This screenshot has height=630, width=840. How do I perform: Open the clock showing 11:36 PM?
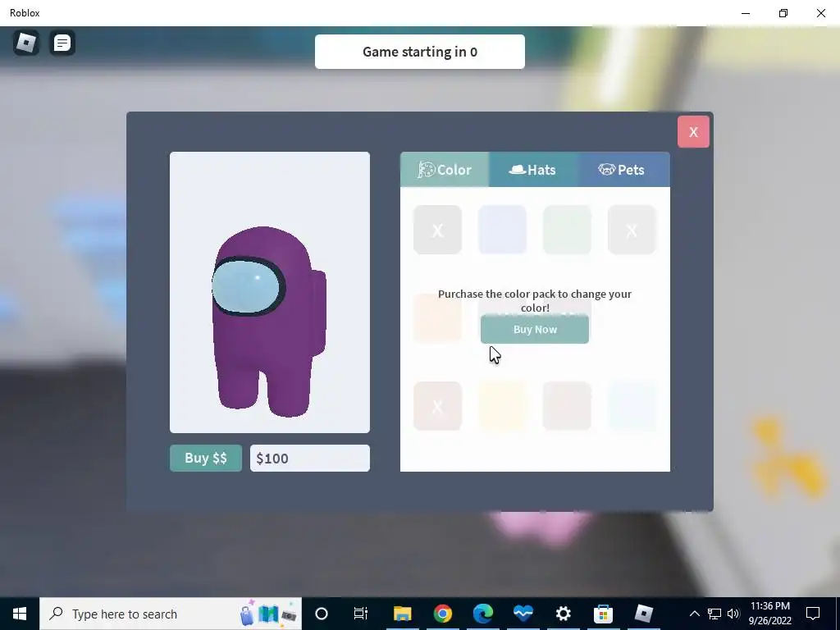[x=769, y=614]
